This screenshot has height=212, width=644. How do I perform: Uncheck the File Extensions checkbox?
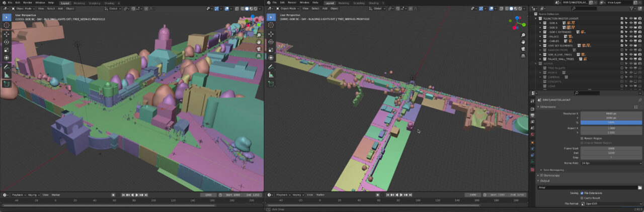pyautogui.click(x=582, y=193)
